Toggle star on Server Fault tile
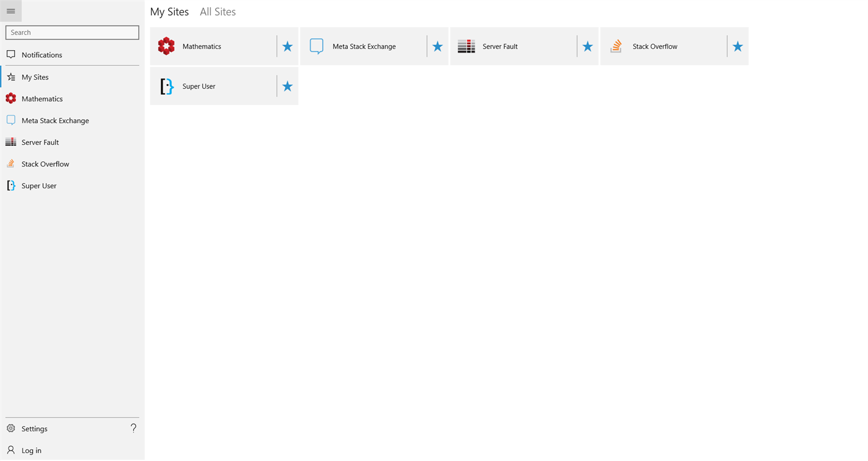868x461 pixels. pos(588,46)
